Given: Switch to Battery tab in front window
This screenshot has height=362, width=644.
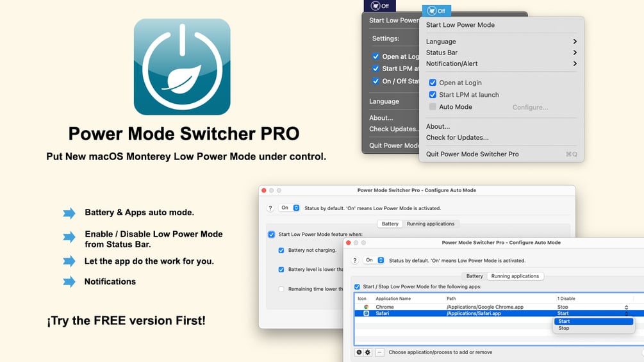Looking at the screenshot, I should (x=474, y=276).
